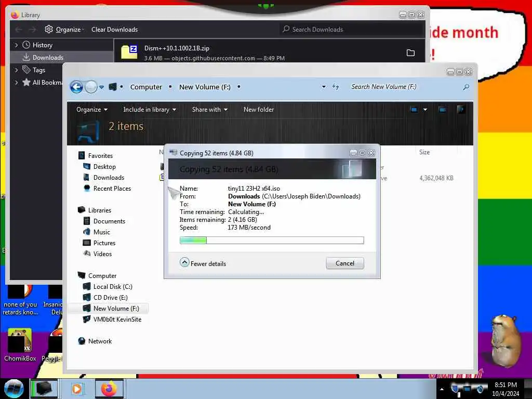Select Tags in Library sidebar

(38, 70)
